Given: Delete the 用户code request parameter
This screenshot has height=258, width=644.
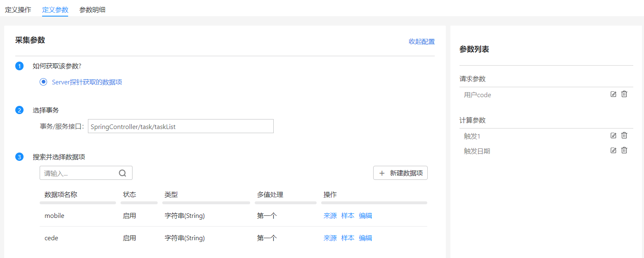Looking at the screenshot, I should 624,94.
